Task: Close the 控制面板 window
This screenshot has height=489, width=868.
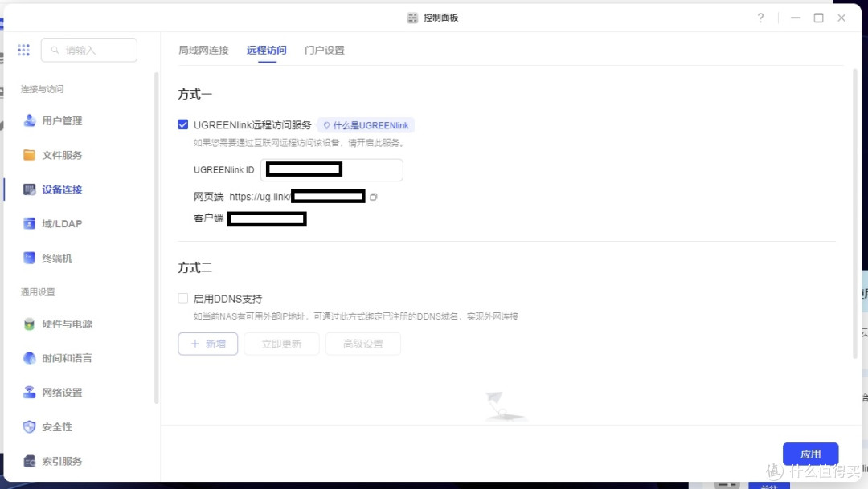Action: 841,18
